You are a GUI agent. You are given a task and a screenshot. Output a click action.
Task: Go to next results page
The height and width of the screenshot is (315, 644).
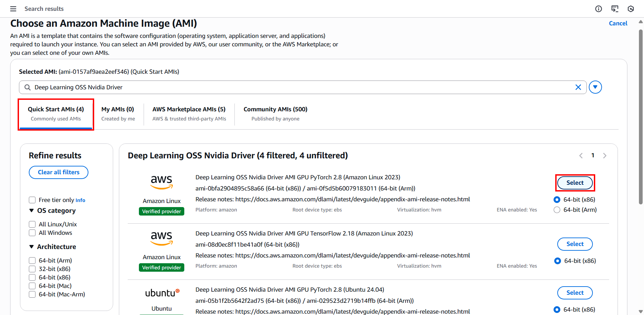[x=605, y=156]
